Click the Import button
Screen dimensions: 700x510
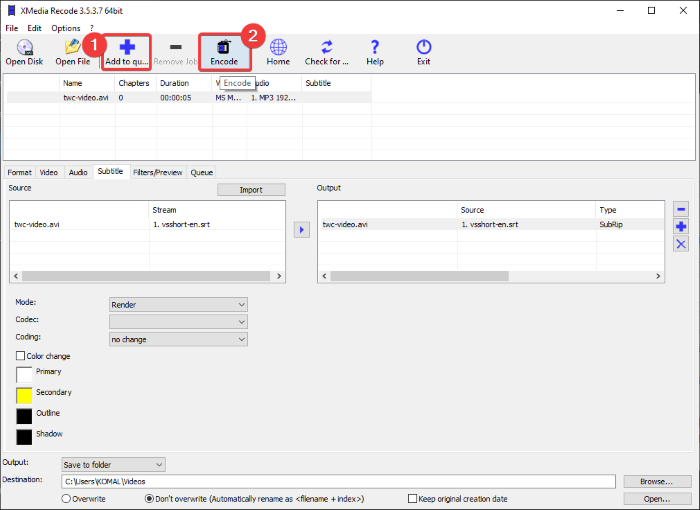(x=251, y=189)
